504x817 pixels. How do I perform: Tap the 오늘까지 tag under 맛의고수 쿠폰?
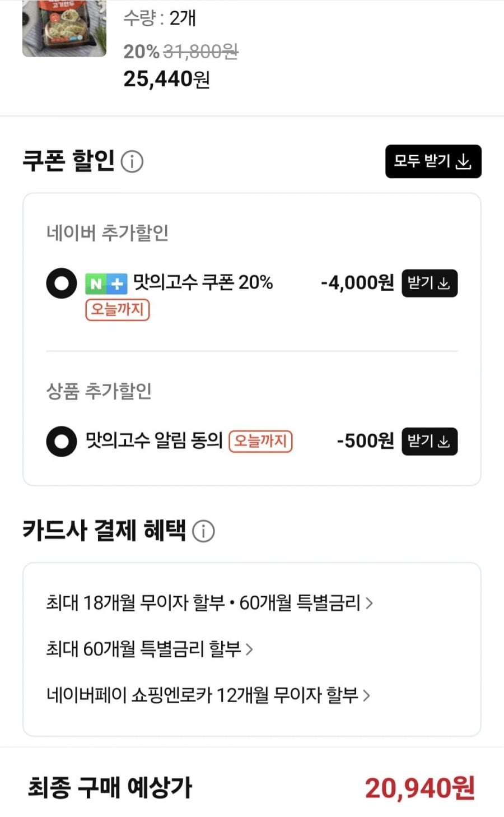pyautogui.click(x=118, y=309)
